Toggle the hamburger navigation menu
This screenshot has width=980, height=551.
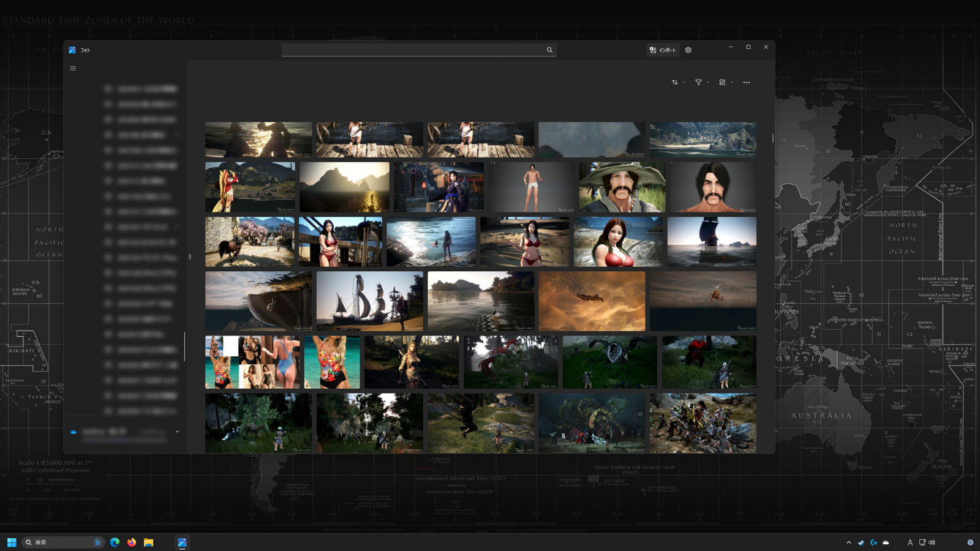(x=73, y=69)
